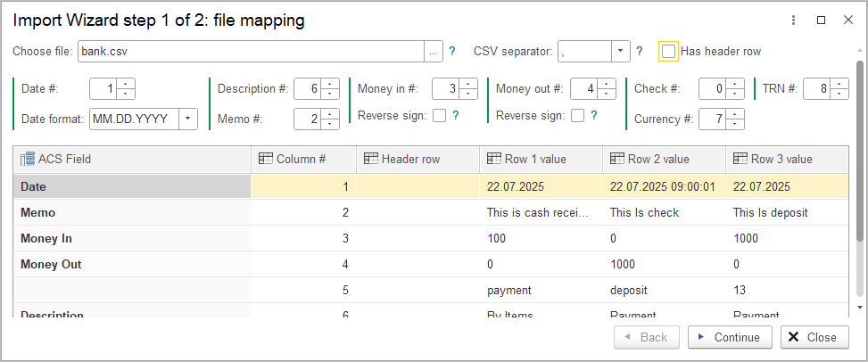Click the file browse ellipsis button

coord(433,52)
